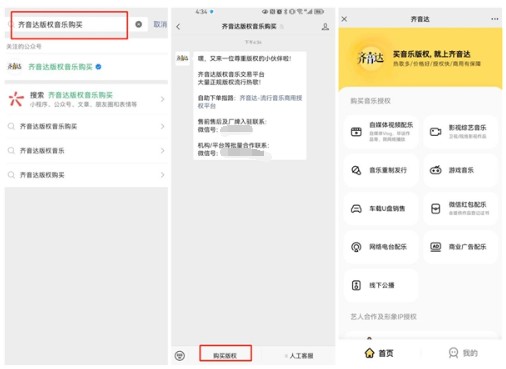Click the 买音乐版权, 就上齐音达 banner text

click(431, 54)
